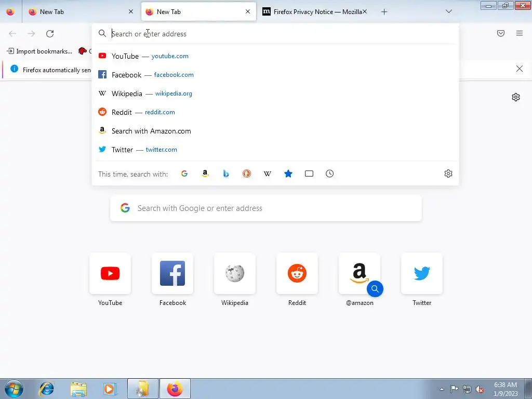
Task: Search bookmarks using the star icon
Action: (x=288, y=174)
